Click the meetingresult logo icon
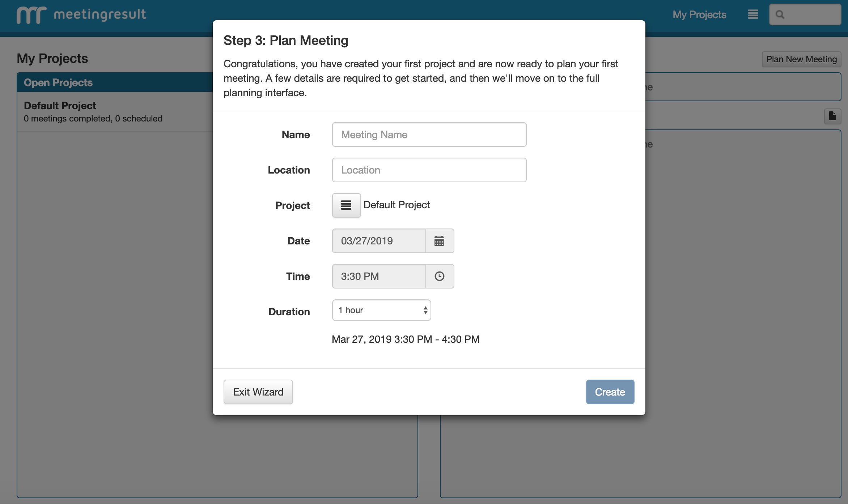The image size is (848, 504). 31,15
